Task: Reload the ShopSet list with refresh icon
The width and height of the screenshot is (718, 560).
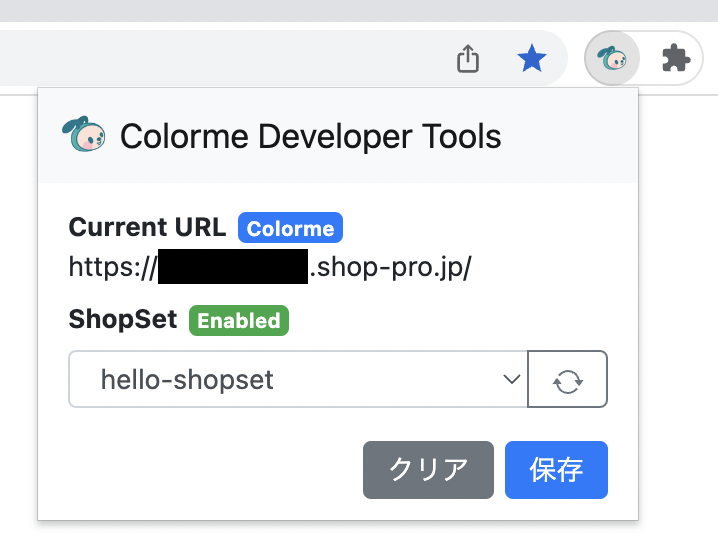Action: [x=567, y=379]
